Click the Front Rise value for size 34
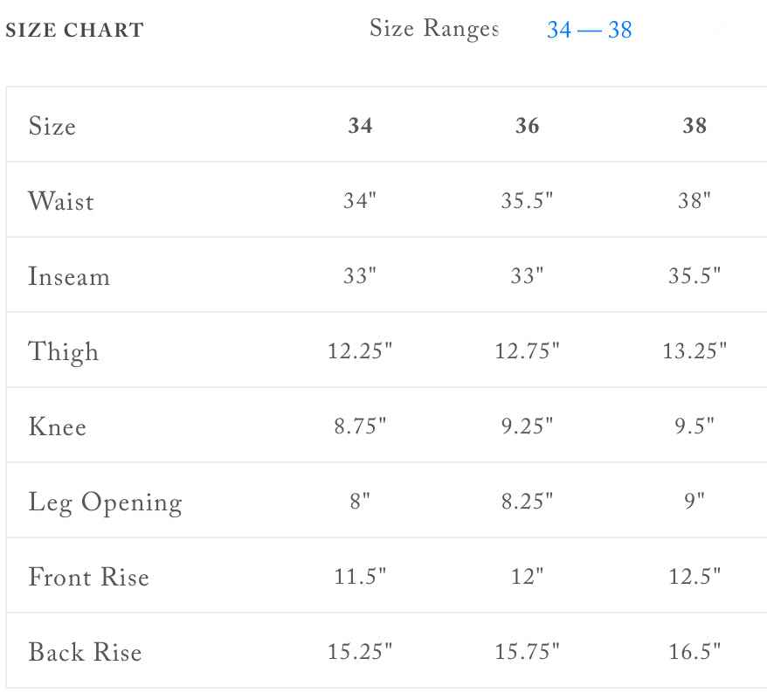Image resolution: width=767 pixels, height=700 pixels. (360, 577)
